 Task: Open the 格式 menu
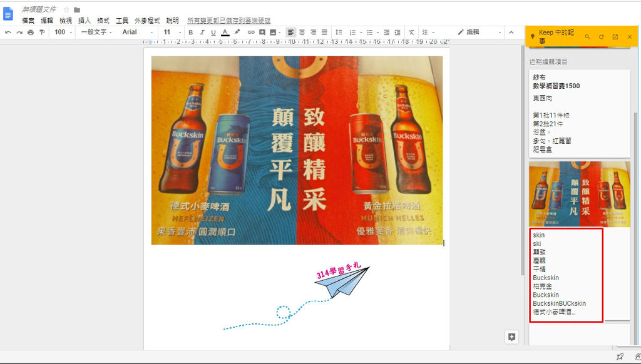click(103, 21)
